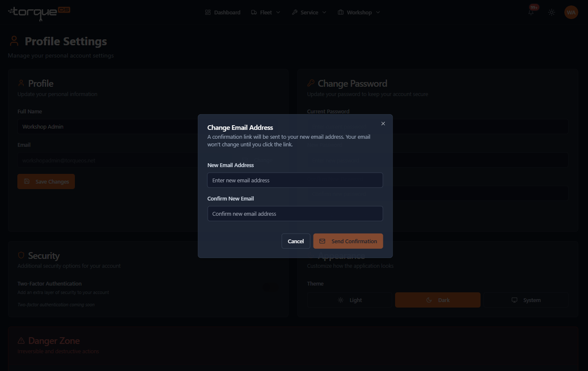This screenshot has width=588, height=371.
Task: Select the System theme option
Action: (526, 300)
